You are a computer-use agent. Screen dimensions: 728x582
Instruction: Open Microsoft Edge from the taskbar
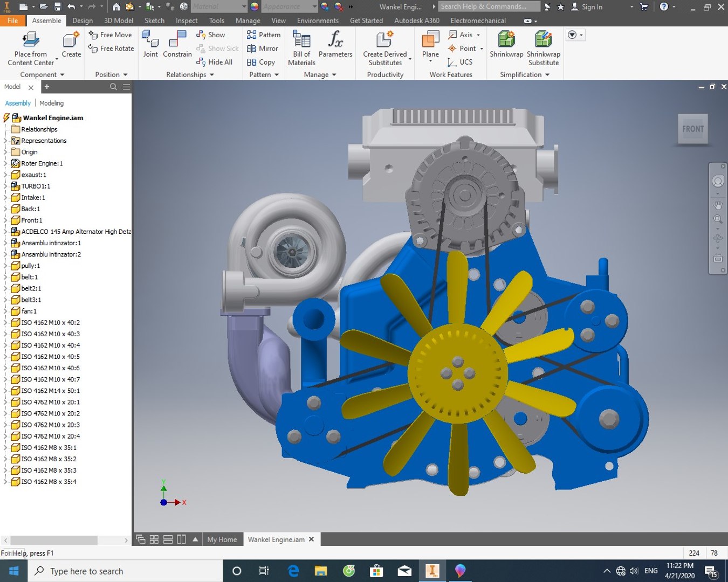[x=293, y=571]
